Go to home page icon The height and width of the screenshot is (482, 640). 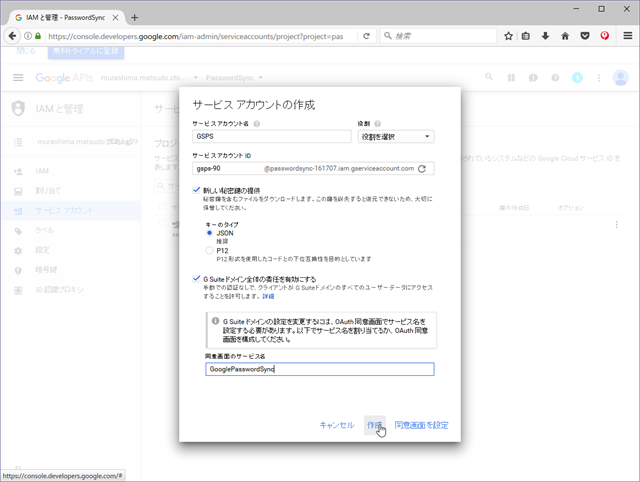[565, 36]
